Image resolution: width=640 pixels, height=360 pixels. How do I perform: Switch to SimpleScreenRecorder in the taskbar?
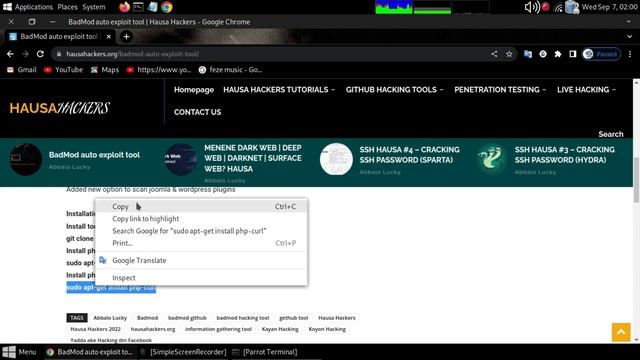pos(183,352)
